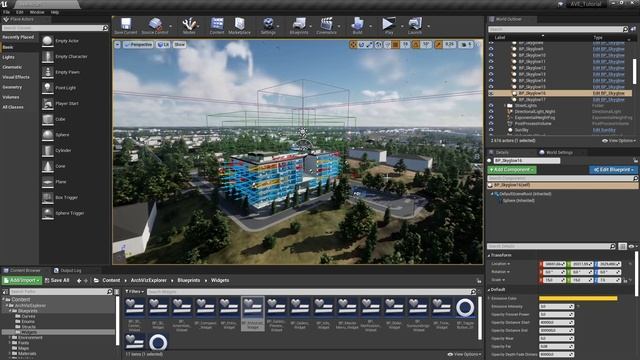Toggle visibility of BP_Skyglow11 row
Screen dimensions: 640x360
click(491, 61)
